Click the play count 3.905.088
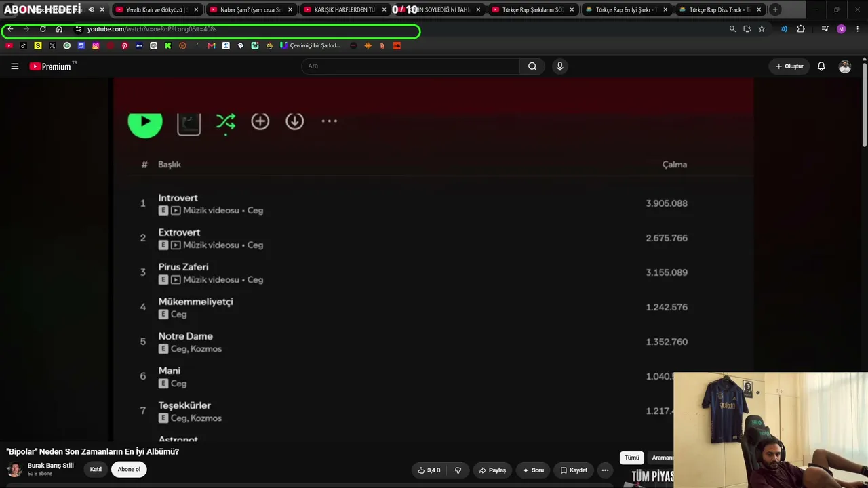This screenshot has width=868, height=488. 667,203
